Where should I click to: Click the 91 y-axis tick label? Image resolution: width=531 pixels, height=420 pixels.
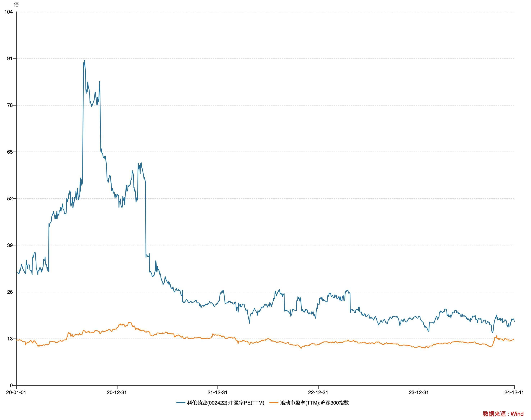(10, 59)
